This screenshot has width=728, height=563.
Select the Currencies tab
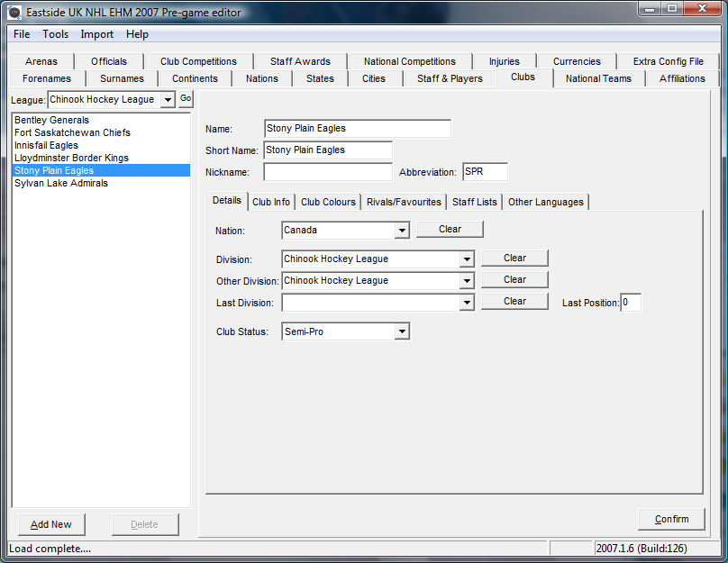pyautogui.click(x=577, y=61)
